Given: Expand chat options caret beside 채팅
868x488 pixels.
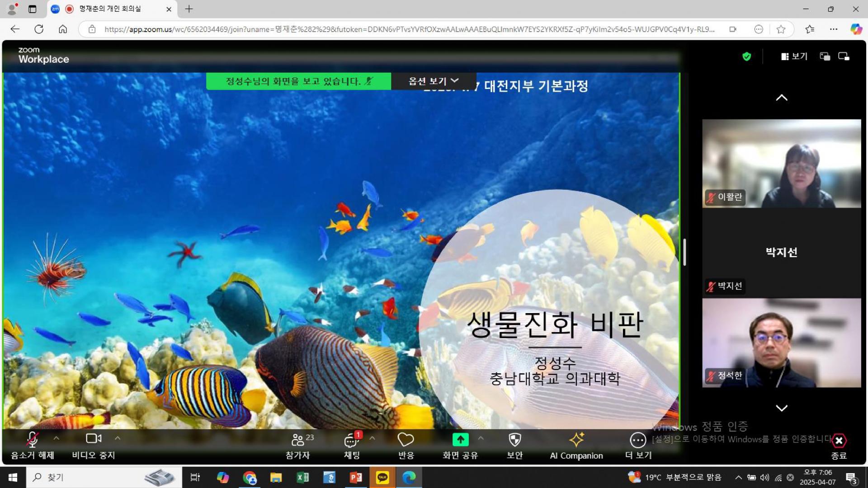Looking at the screenshot, I should tap(372, 438).
